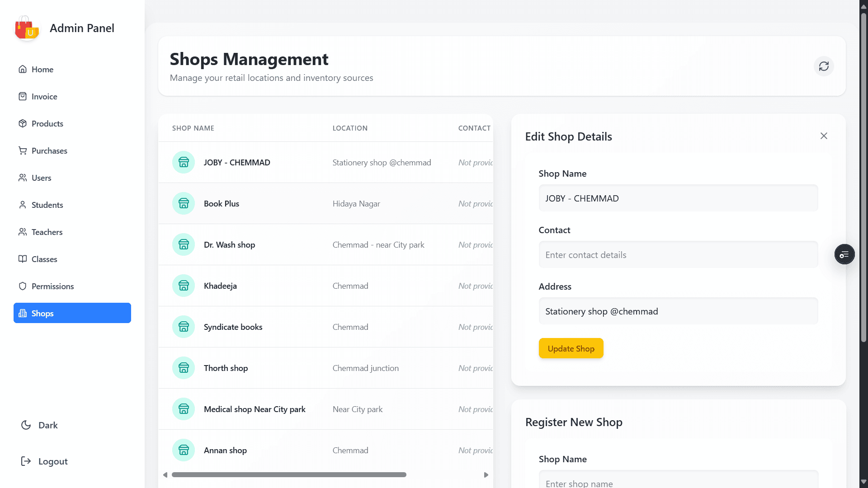This screenshot has height=488, width=868.
Task: Select the JOBY - CHEMMAD shop name
Action: (x=237, y=162)
